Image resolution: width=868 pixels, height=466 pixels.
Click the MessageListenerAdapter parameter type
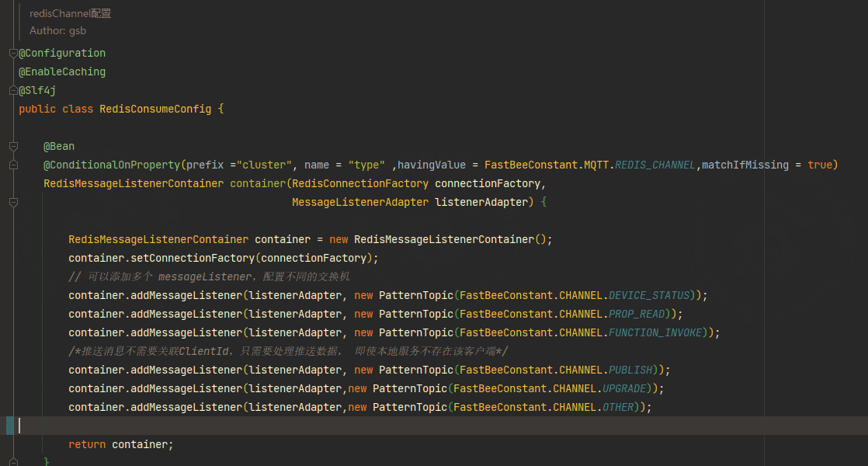click(x=359, y=202)
